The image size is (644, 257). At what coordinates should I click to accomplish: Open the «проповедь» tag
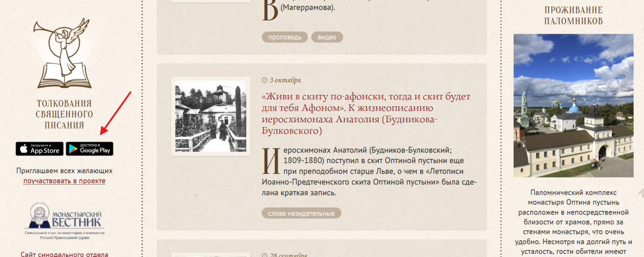coord(285,37)
